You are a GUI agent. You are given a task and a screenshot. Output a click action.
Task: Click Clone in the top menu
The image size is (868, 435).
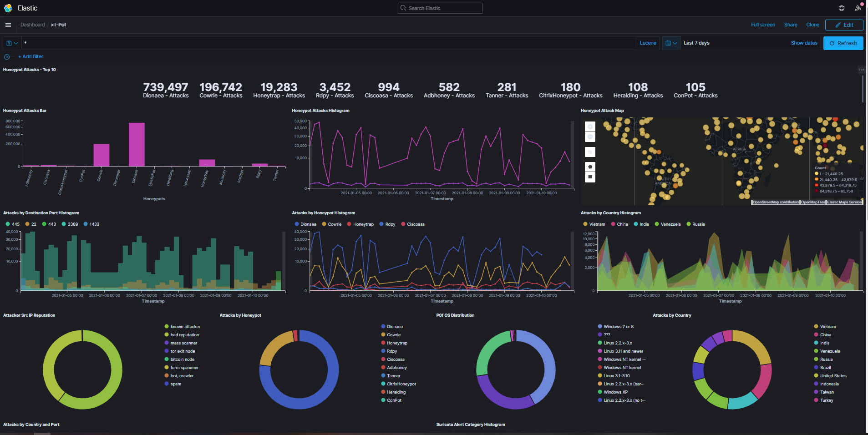point(812,25)
